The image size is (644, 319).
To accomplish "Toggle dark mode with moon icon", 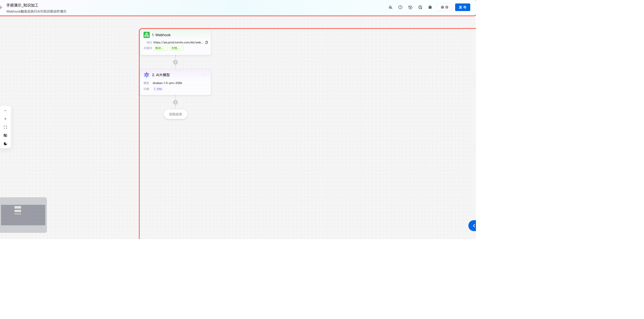I will coord(5,144).
